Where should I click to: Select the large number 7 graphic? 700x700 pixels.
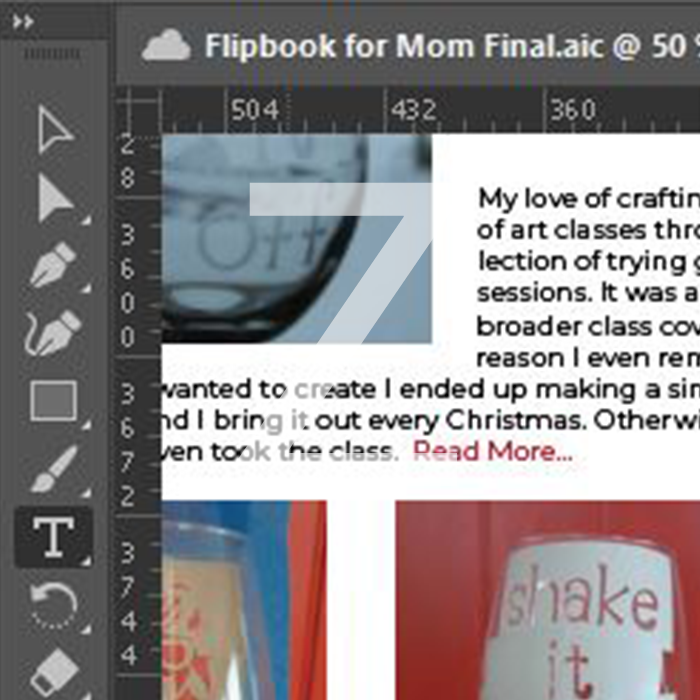click(340, 263)
